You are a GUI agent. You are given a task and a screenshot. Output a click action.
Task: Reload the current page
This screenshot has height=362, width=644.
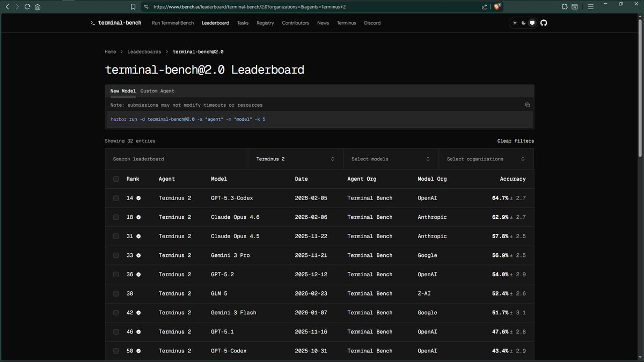click(x=27, y=7)
